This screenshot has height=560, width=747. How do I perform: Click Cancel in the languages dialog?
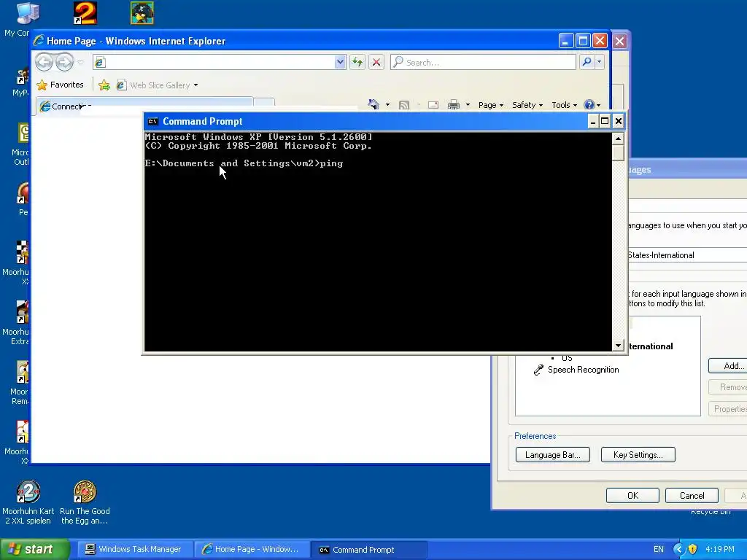pyautogui.click(x=692, y=495)
